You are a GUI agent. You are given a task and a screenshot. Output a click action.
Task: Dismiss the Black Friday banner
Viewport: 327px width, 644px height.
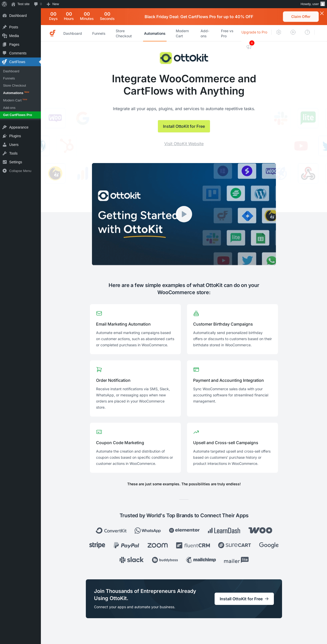coord(322,13)
